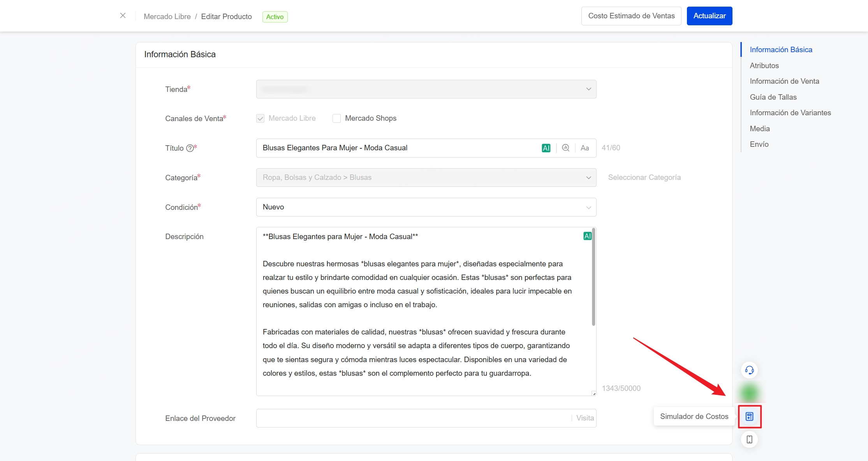Jump to Información de Venta section

point(784,81)
